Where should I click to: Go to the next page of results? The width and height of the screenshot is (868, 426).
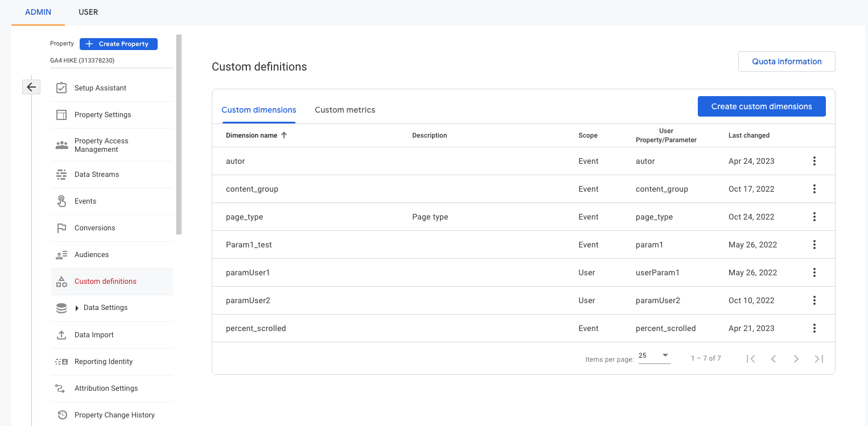(796, 359)
